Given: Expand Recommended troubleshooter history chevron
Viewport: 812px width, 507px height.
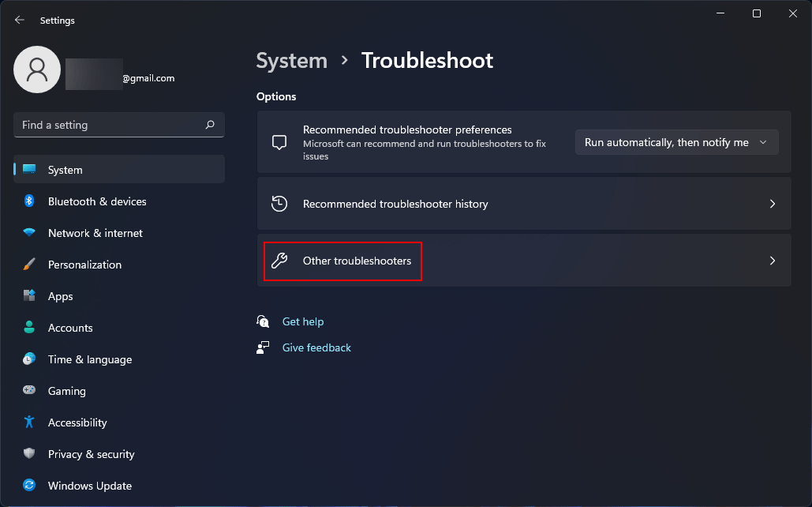Looking at the screenshot, I should click(773, 204).
